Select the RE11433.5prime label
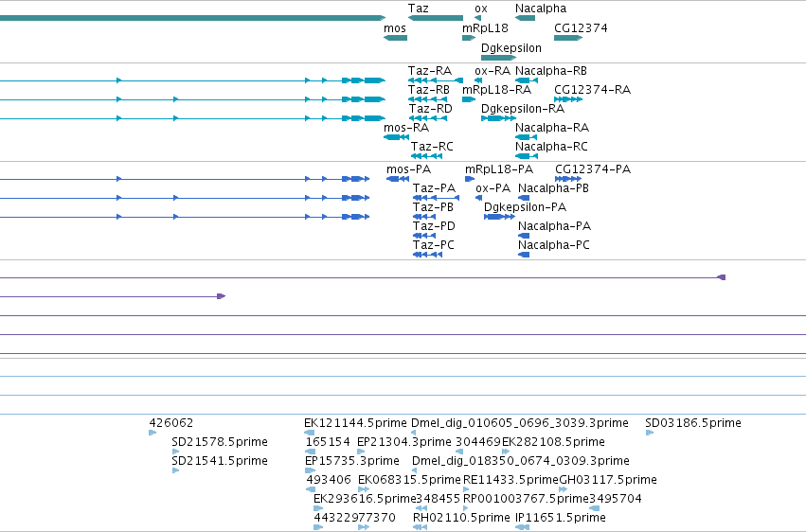Viewport: 806px width, 532px height. (x=510, y=480)
